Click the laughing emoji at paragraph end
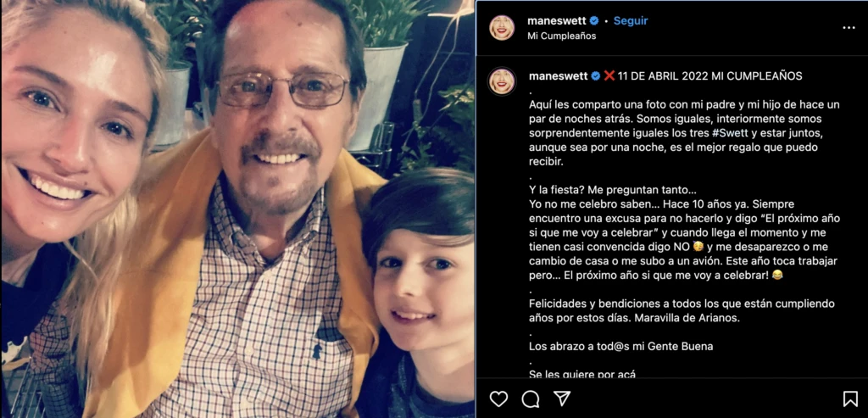This screenshot has width=868, height=418. (x=777, y=276)
